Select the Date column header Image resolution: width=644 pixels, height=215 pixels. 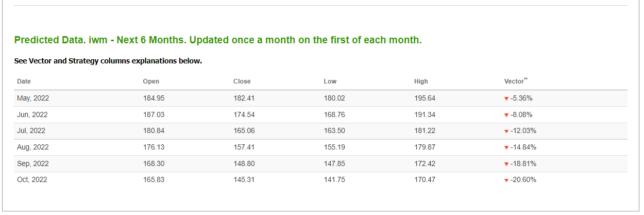(24, 81)
